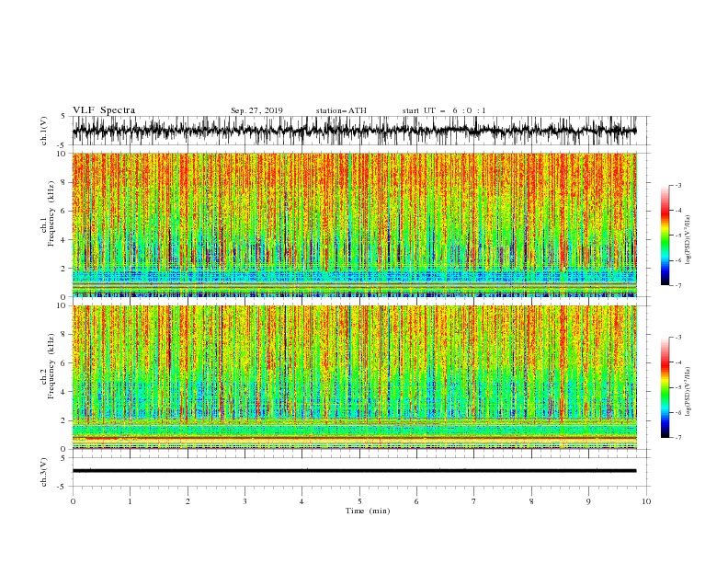Click the '9' tick on the Time axis

click(x=588, y=501)
